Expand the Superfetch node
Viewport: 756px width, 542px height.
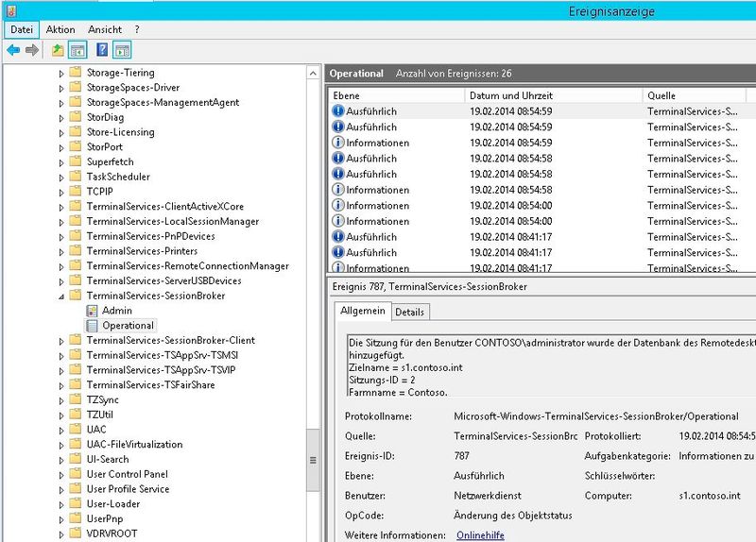pyautogui.click(x=61, y=162)
